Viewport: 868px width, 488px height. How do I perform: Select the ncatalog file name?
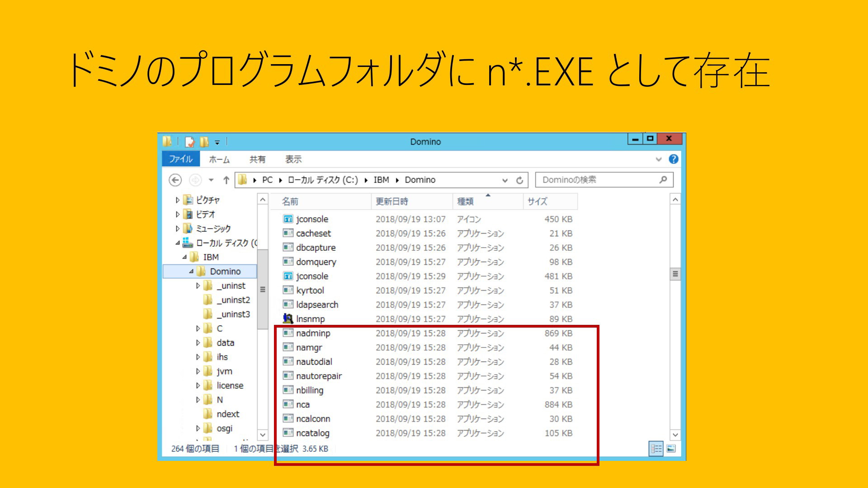pos(312,433)
